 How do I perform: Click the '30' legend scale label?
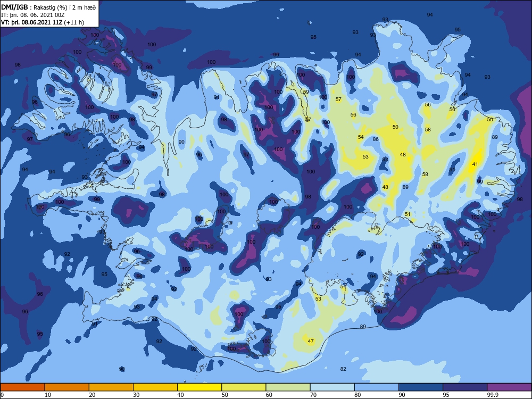(x=136, y=395)
